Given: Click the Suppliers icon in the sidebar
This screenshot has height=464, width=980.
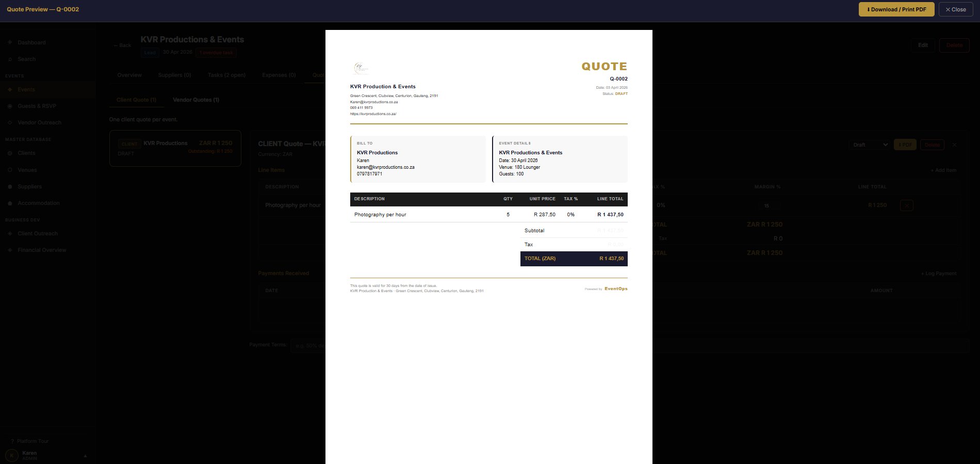Looking at the screenshot, I should [x=10, y=187].
